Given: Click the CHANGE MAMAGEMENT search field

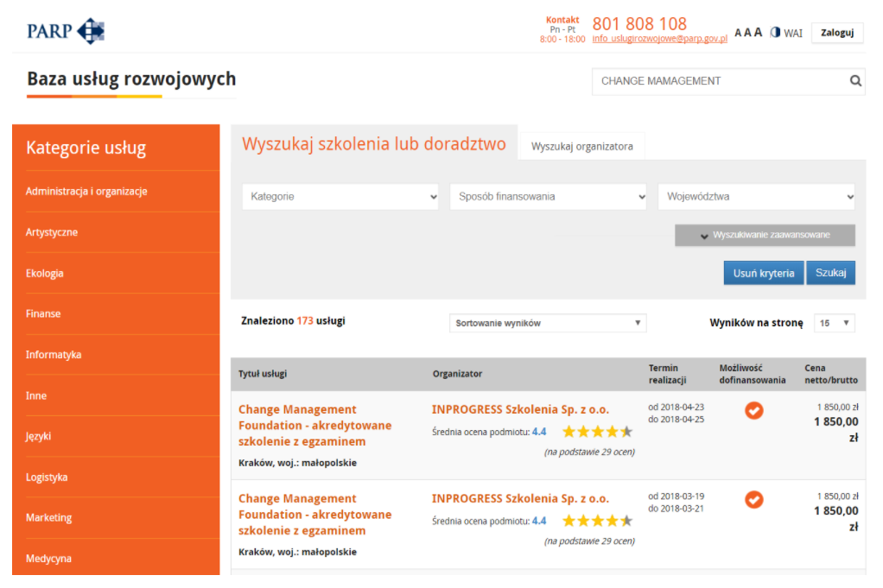Looking at the screenshot, I should 717,81.
